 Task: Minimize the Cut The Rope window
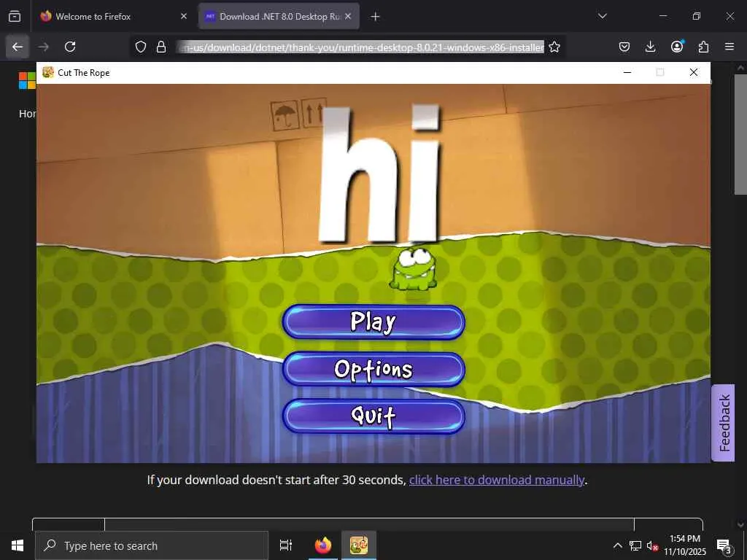pos(627,72)
